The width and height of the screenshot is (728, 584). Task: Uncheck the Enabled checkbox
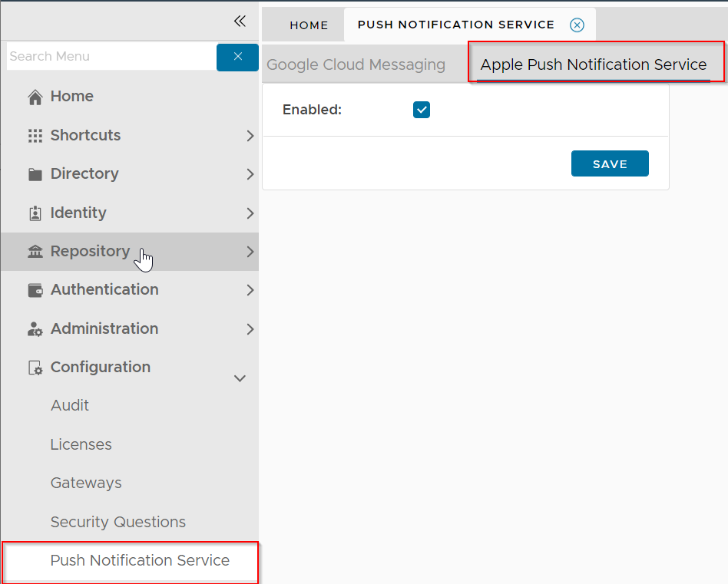[x=422, y=110]
